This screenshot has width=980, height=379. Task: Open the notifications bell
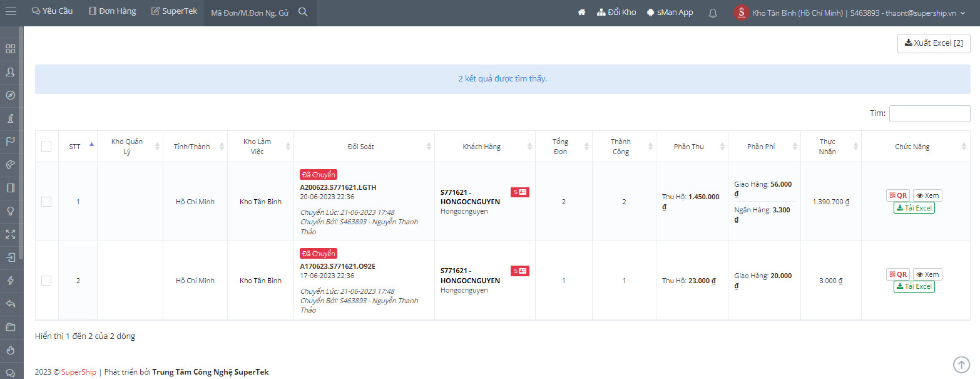(x=713, y=13)
